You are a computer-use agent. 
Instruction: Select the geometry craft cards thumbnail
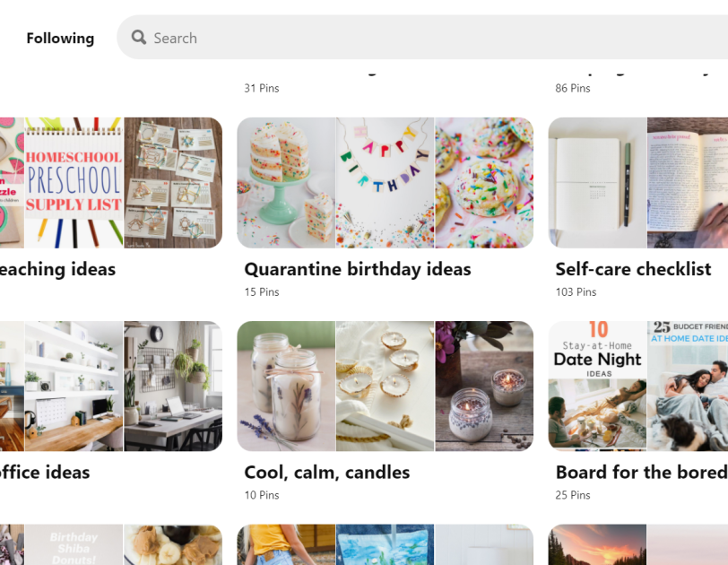(173, 183)
